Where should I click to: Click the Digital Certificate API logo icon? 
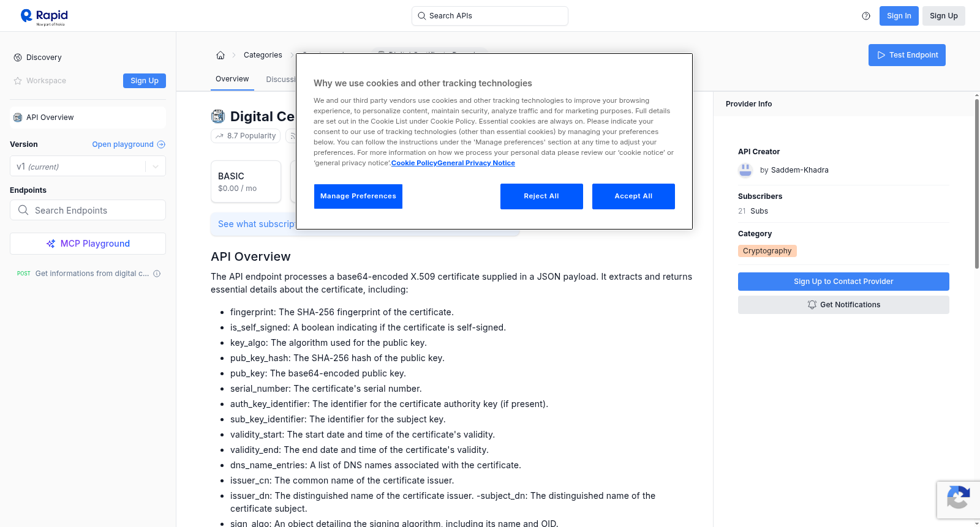point(218,116)
